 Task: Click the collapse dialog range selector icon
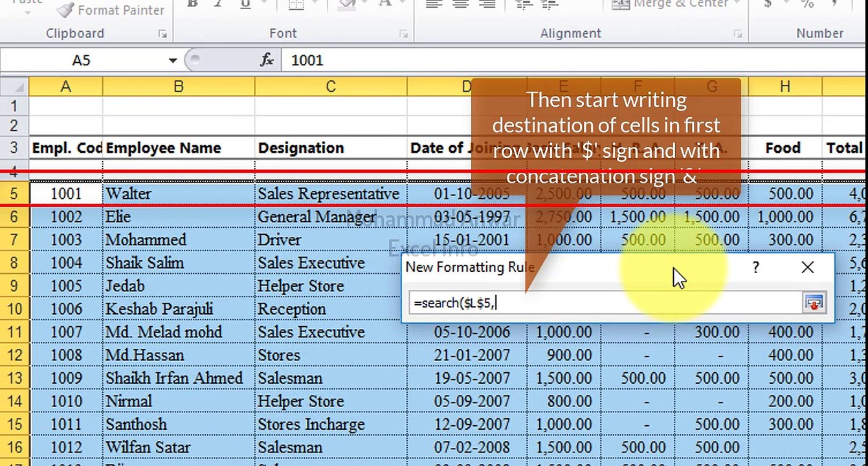pyautogui.click(x=814, y=302)
